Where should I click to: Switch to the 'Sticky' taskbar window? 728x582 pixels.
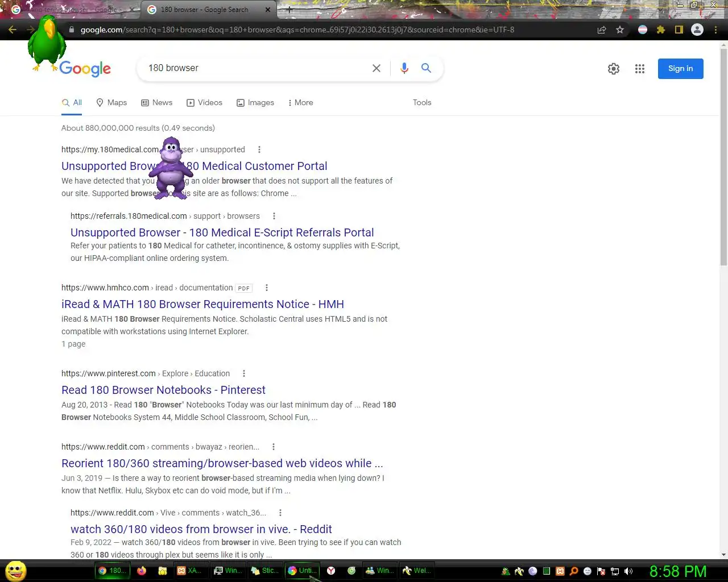266,571
